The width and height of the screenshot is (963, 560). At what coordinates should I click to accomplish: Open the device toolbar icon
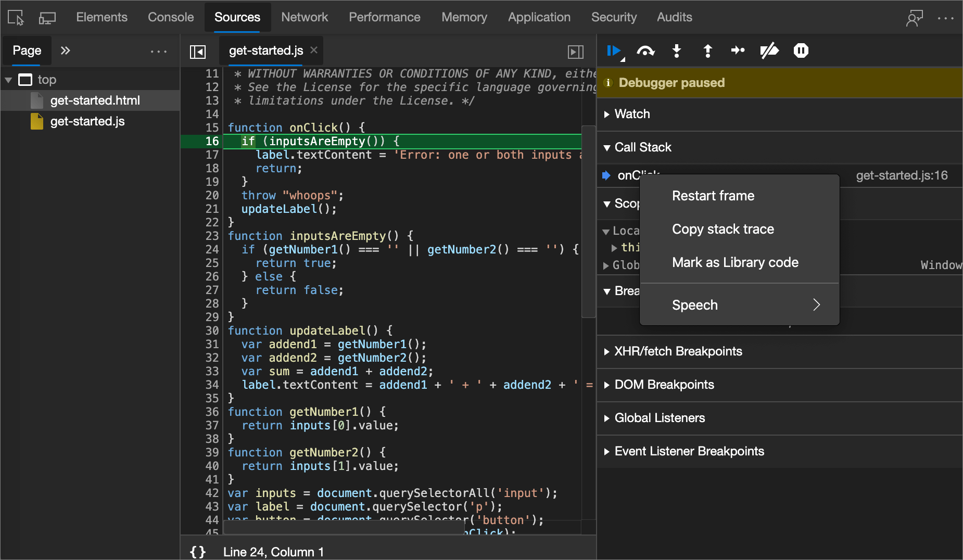pos(47,17)
